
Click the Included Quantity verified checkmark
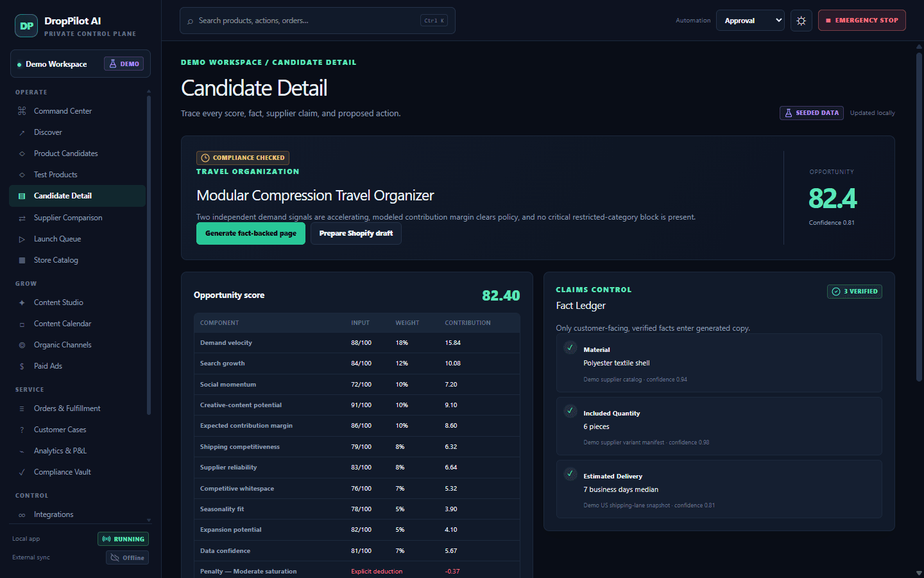[x=570, y=410]
